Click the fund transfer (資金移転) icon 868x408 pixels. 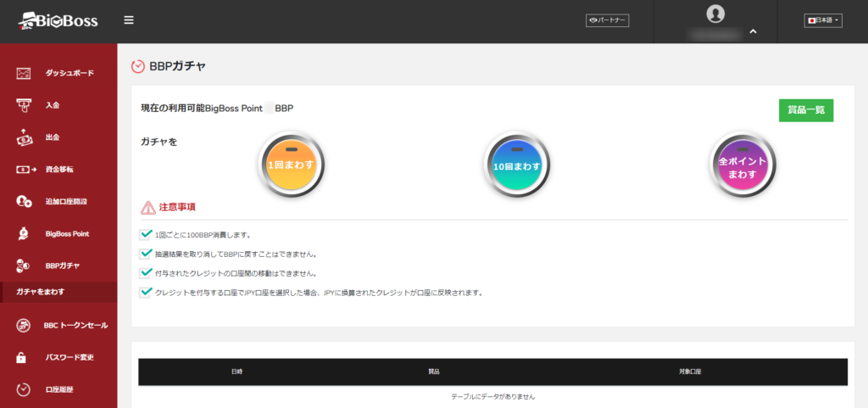click(x=24, y=170)
